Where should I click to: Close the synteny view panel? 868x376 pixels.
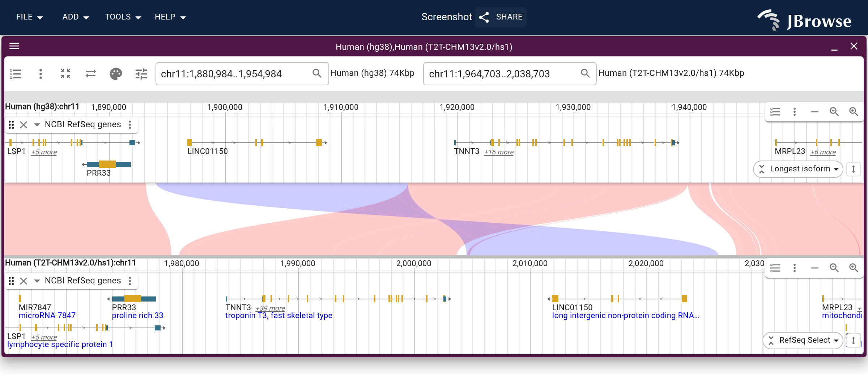(x=854, y=46)
